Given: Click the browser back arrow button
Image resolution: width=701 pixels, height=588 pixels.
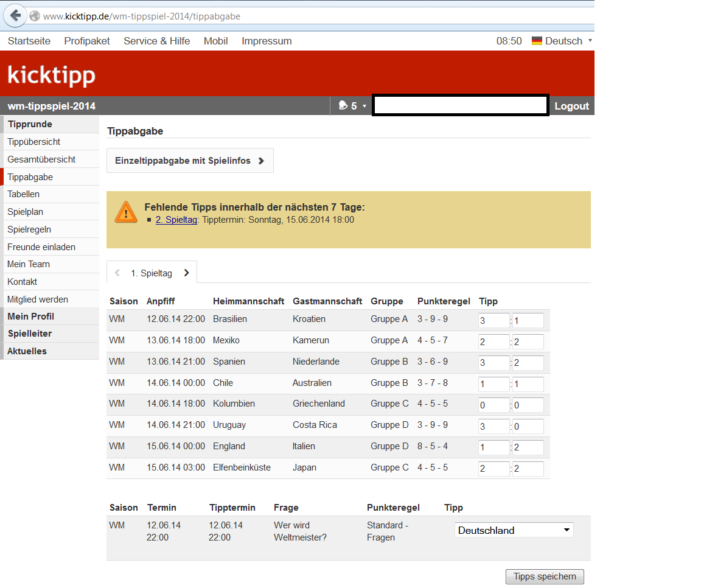Looking at the screenshot, I should point(15,16).
